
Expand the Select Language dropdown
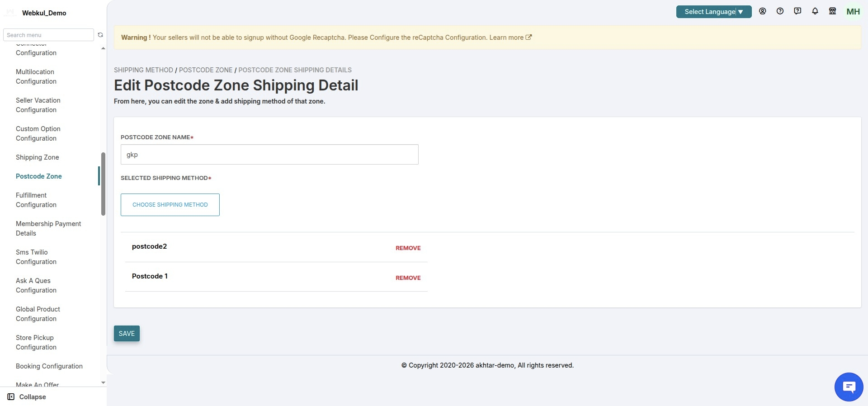pyautogui.click(x=714, y=12)
